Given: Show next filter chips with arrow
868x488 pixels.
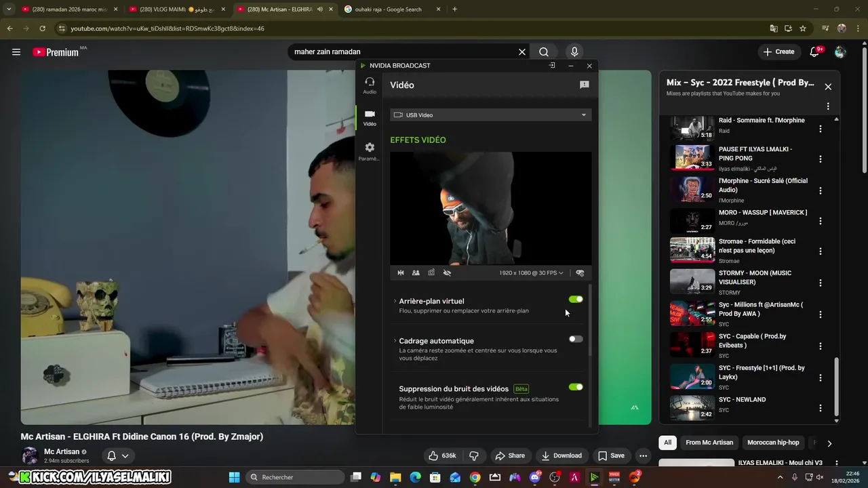Looking at the screenshot, I should [x=829, y=443].
